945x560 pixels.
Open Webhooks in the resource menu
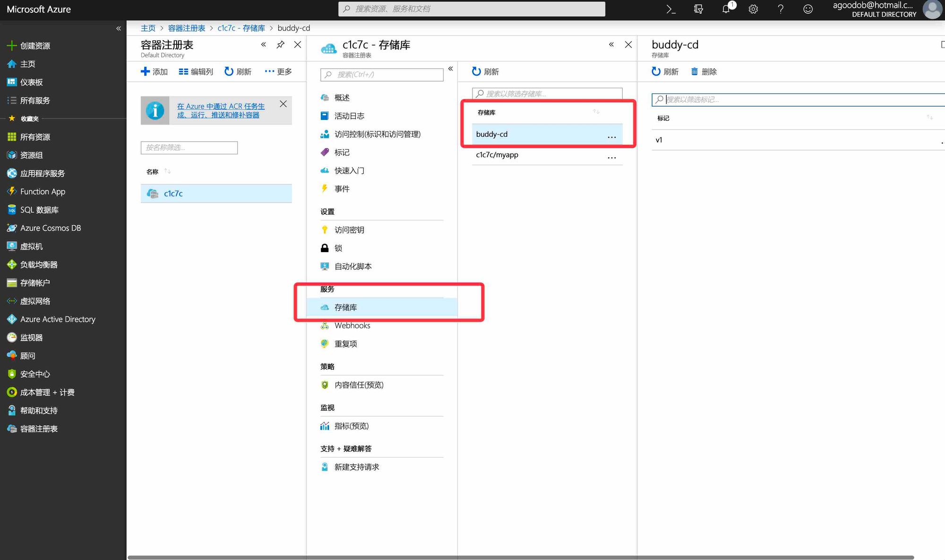[352, 325]
